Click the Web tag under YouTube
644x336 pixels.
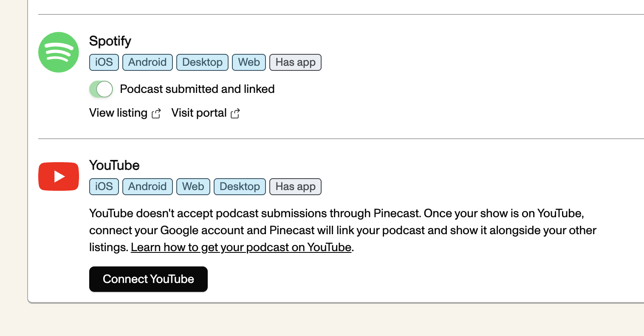point(193,187)
